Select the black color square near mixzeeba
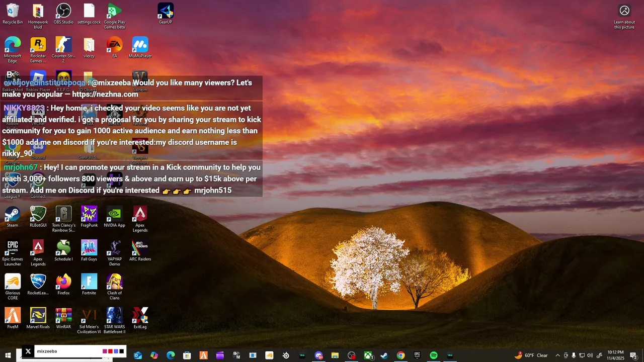The image size is (644, 362). 121,351
